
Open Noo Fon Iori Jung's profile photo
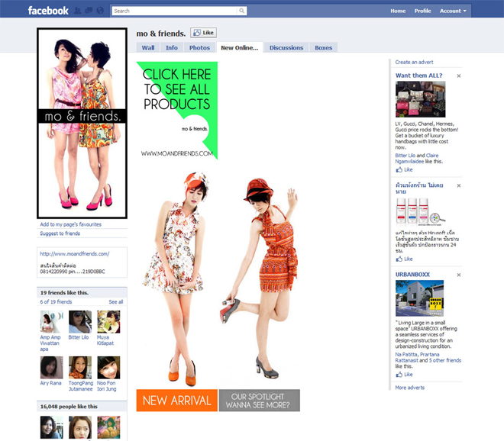coord(108,368)
